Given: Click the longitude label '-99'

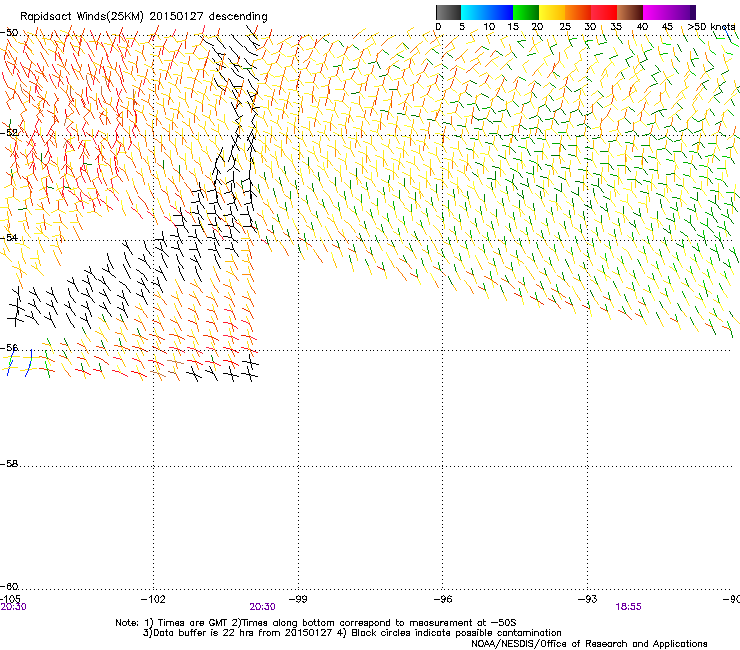Looking at the screenshot, I should click(298, 599).
